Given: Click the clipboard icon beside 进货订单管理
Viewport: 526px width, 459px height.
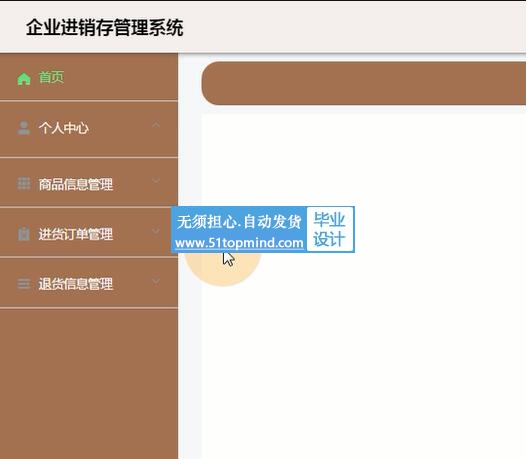Looking at the screenshot, I should coord(24,234).
